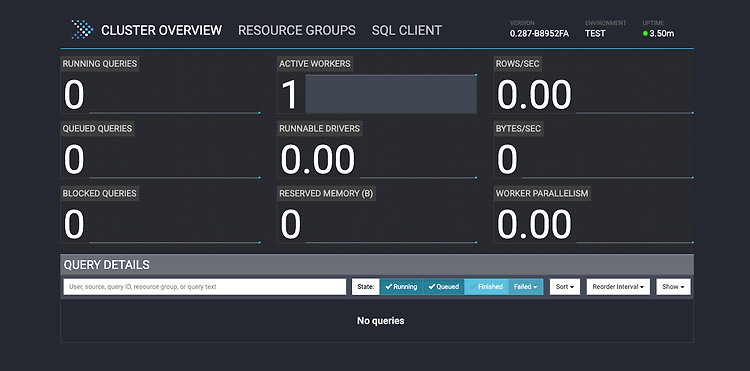750x371 pixels.
Task: Go to Cluster Overview page
Action: [162, 30]
